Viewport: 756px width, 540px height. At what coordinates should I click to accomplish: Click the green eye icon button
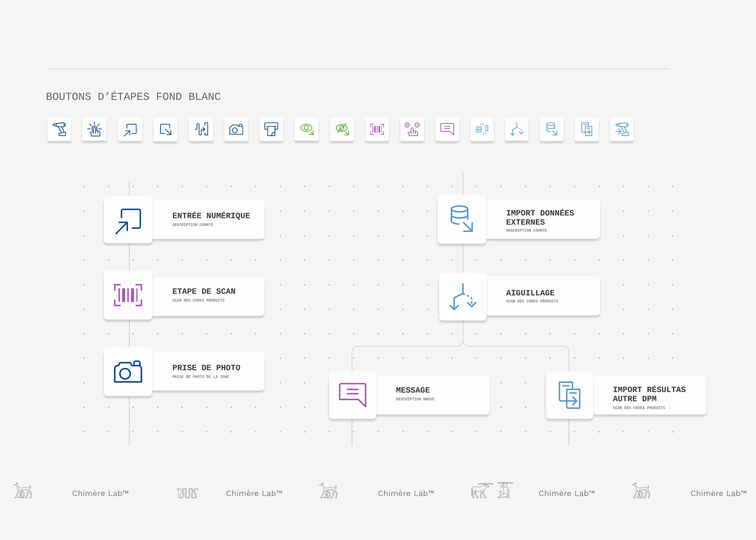[x=306, y=129]
